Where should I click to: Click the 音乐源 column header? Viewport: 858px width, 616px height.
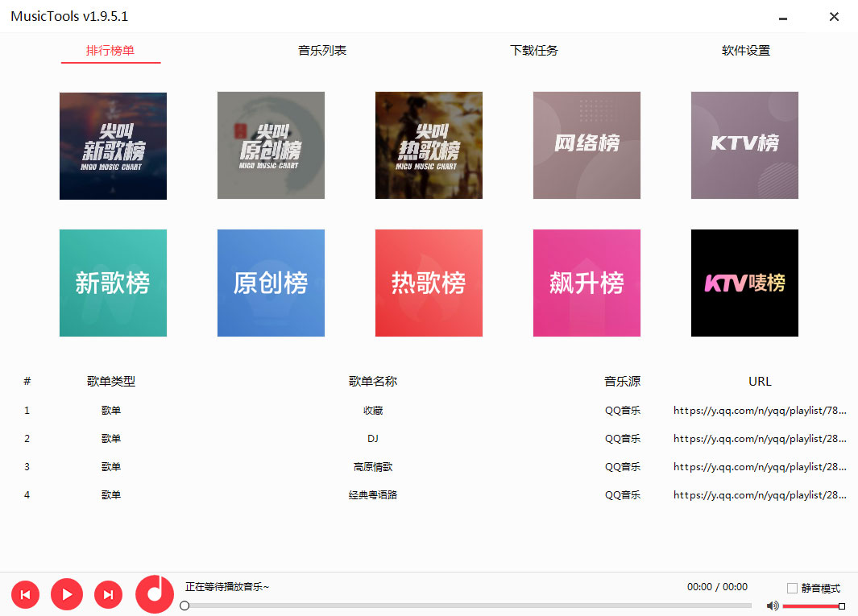[x=622, y=382]
